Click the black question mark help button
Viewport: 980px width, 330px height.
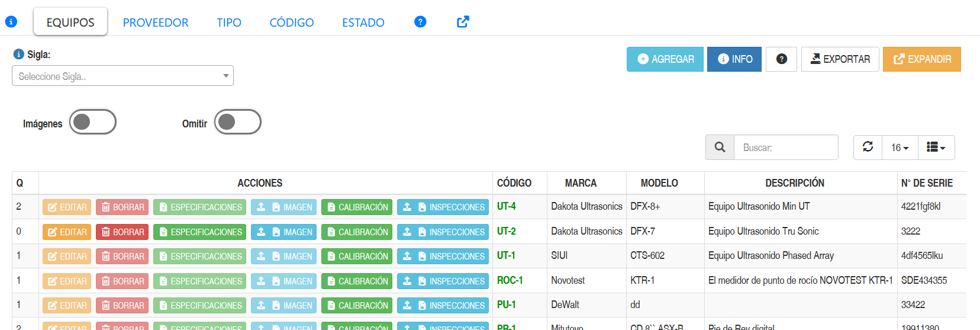pyautogui.click(x=781, y=59)
